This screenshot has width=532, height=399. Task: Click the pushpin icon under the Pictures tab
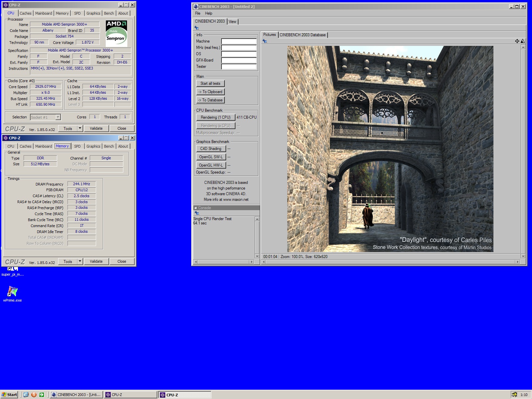(265, 41)
